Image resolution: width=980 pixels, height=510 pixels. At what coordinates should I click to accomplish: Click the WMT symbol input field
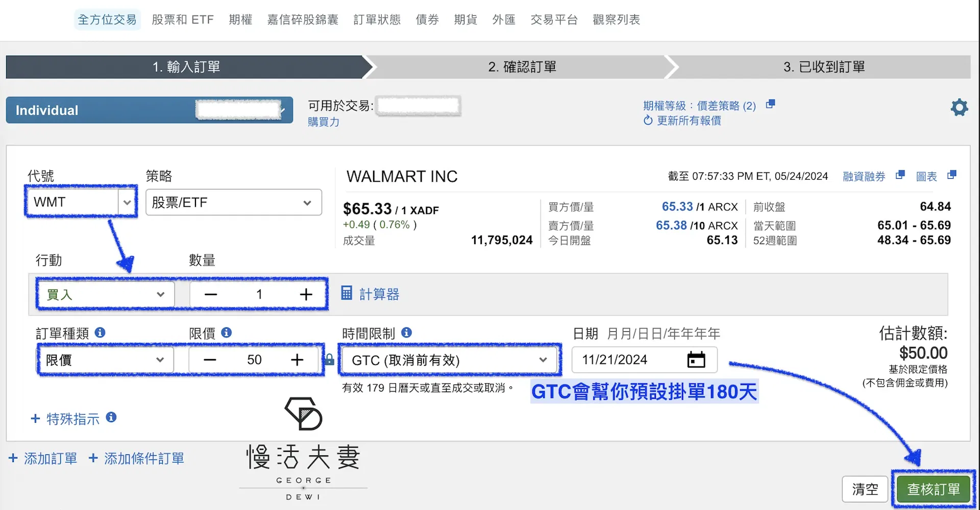point(73,202)
